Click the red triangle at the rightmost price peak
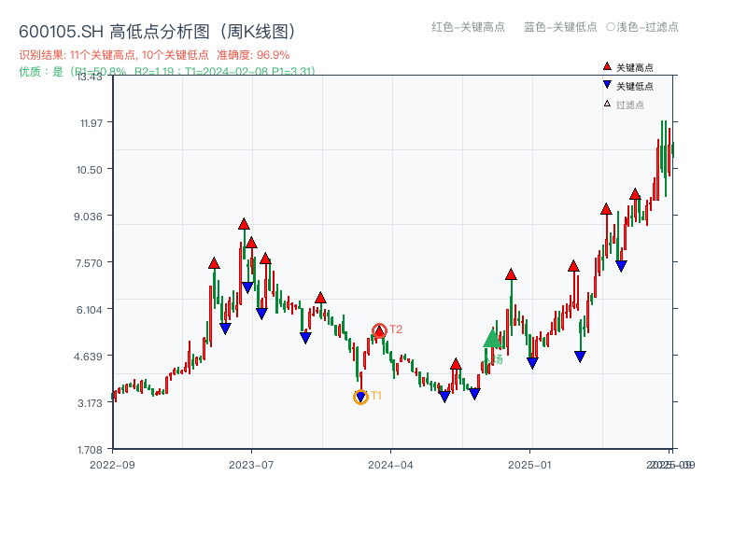Viewport: 747px width, 560px height. pos(636,195)
